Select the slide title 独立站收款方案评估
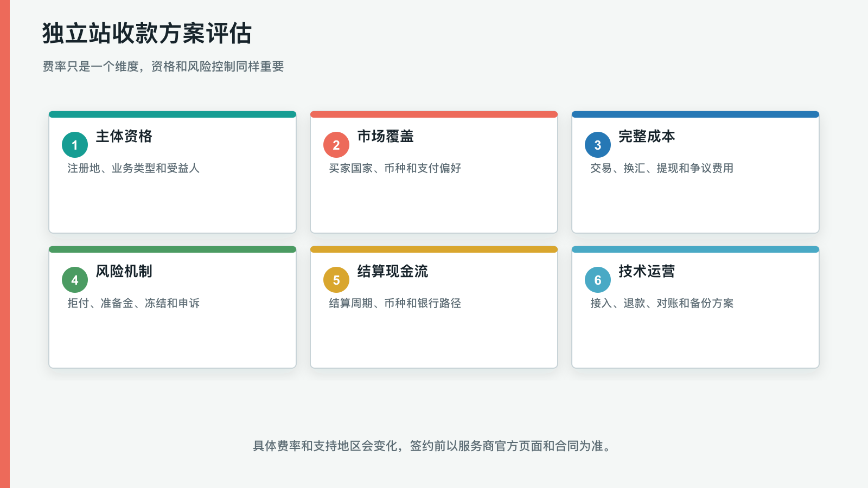This screenshot has width=868, height=488. tap(147, 33)
